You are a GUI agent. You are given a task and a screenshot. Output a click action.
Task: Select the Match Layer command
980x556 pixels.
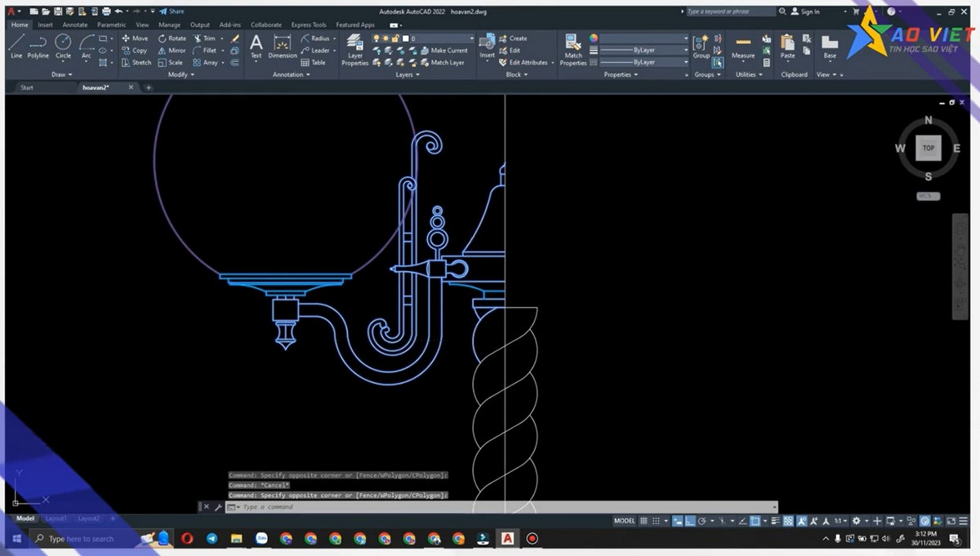(x=446, y=62)
